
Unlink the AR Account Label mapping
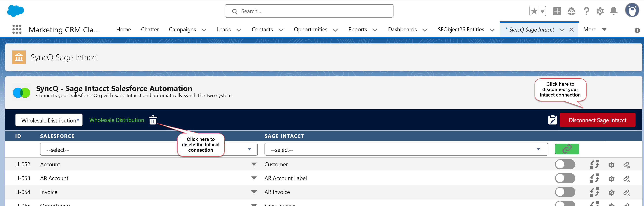[x=626, y=179]
